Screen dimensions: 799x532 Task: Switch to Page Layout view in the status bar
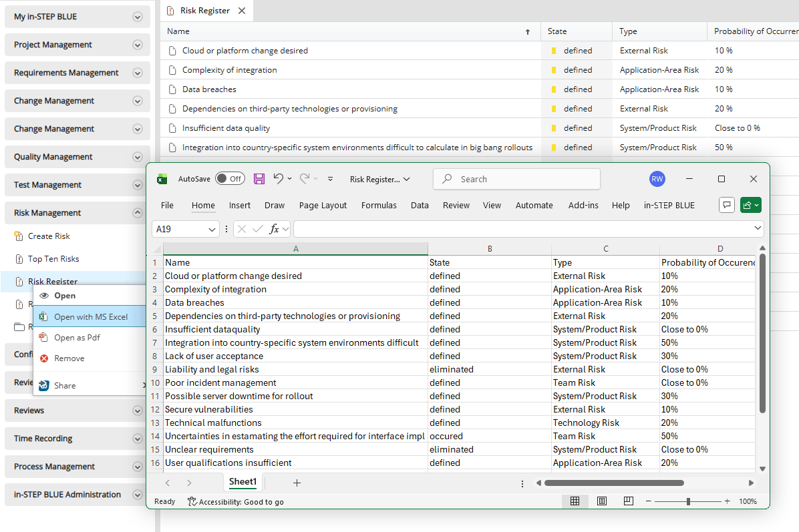tap(601, 501)
